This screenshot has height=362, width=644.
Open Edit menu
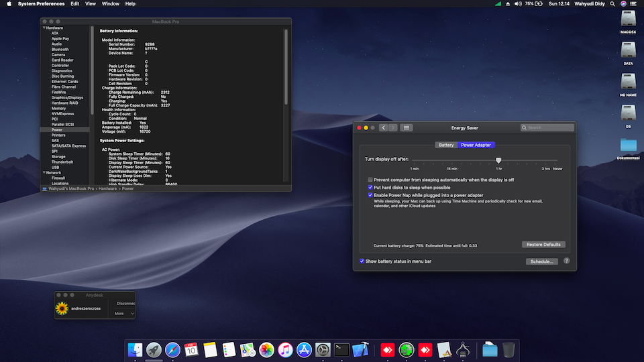click(x=74, y=4)
